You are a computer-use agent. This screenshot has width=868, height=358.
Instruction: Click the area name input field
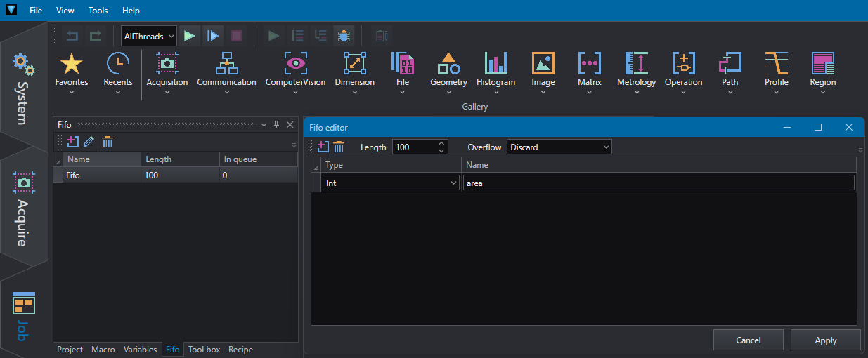(659, 183)
